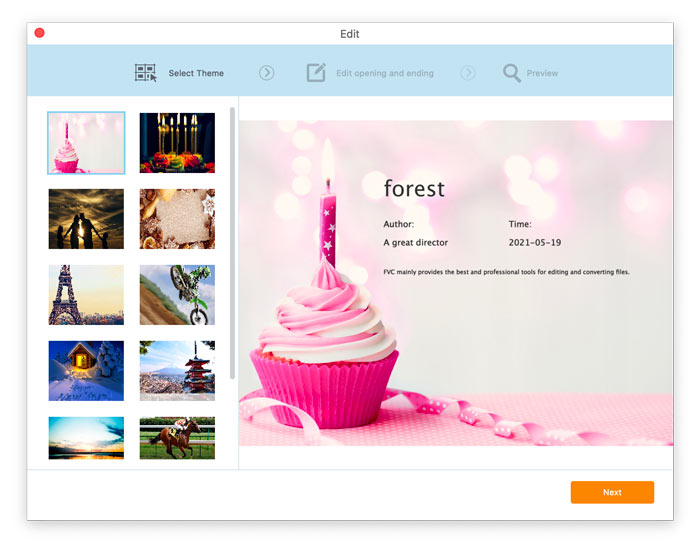Click the 'forest' title in preview
Screen dimensions: 700x551
[x=414, y=188]
